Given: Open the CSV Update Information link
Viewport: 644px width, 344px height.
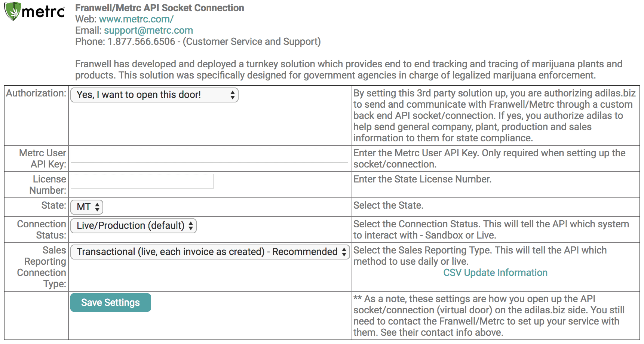Looking at the screenshot, I should [x=495, y=273].
